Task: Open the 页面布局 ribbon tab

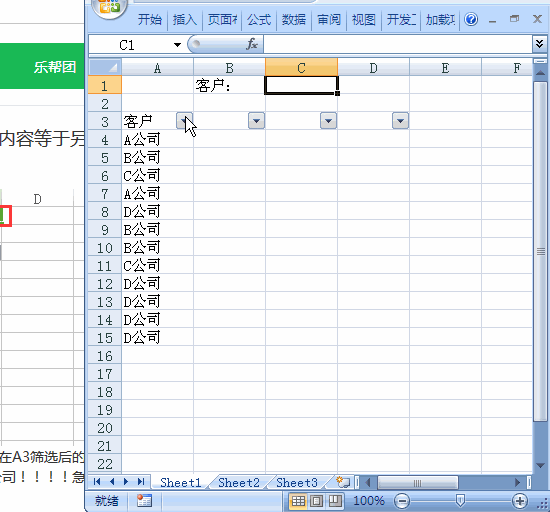Action: pyautogui.click(x=222, y=20)
